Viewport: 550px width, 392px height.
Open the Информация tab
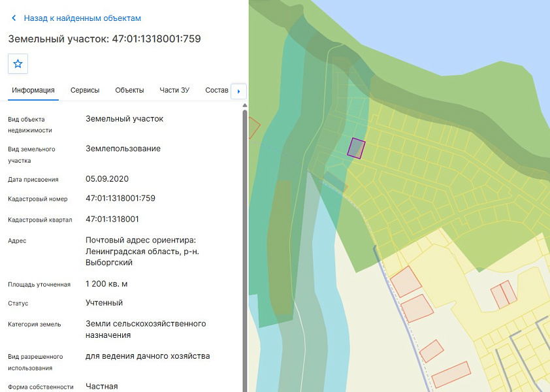point(33,90)
